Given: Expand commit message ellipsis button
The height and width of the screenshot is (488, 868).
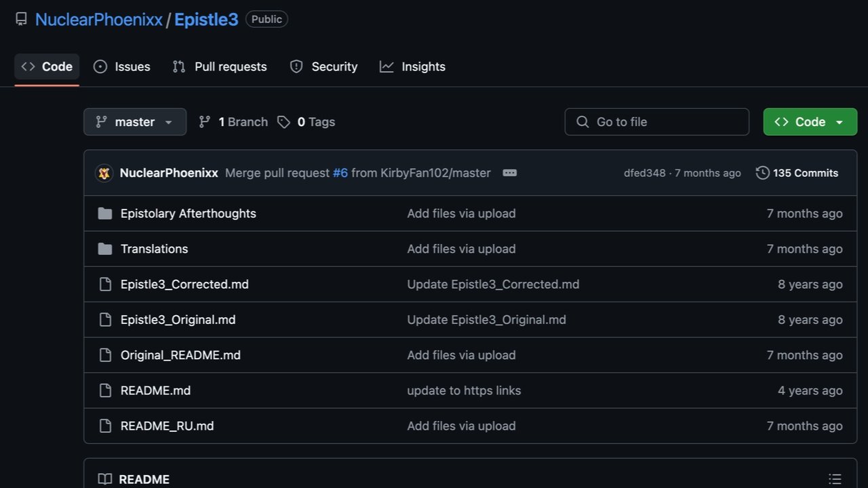Looking at the screenshot, I should (510, 173).
